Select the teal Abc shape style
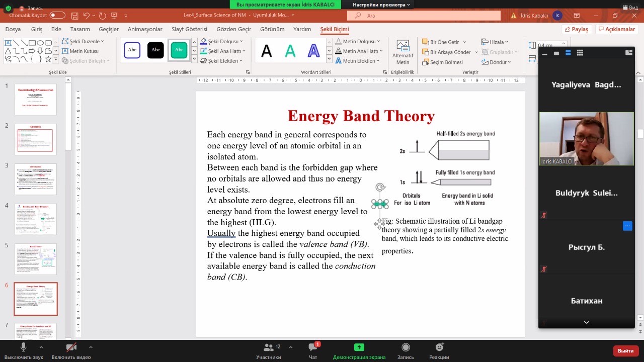This screenshot has height=362, width=644. pos(179,50)
